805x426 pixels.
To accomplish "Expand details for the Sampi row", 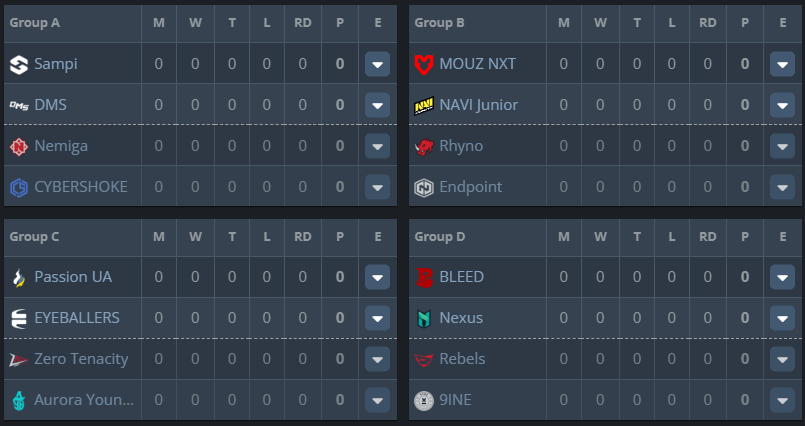I will (377, 64).
